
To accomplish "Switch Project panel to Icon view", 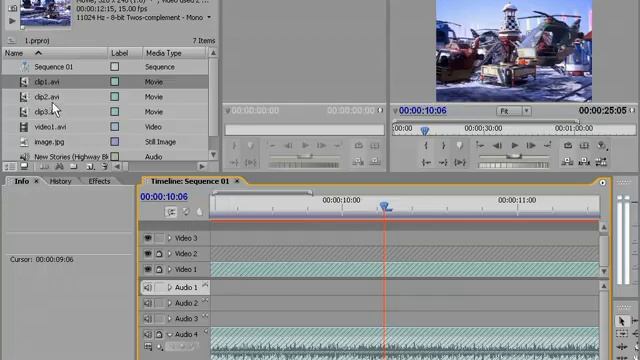I will pyautogui.click(x=24, y=166).
